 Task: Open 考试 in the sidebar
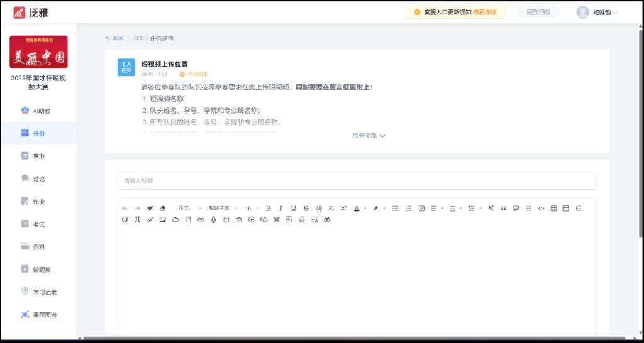coord(38,224)
